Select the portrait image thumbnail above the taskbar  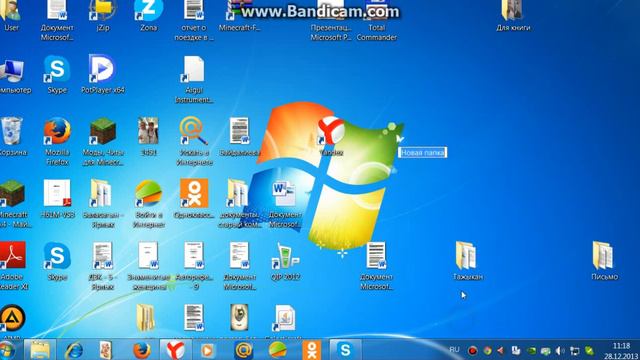pos(239,318)
